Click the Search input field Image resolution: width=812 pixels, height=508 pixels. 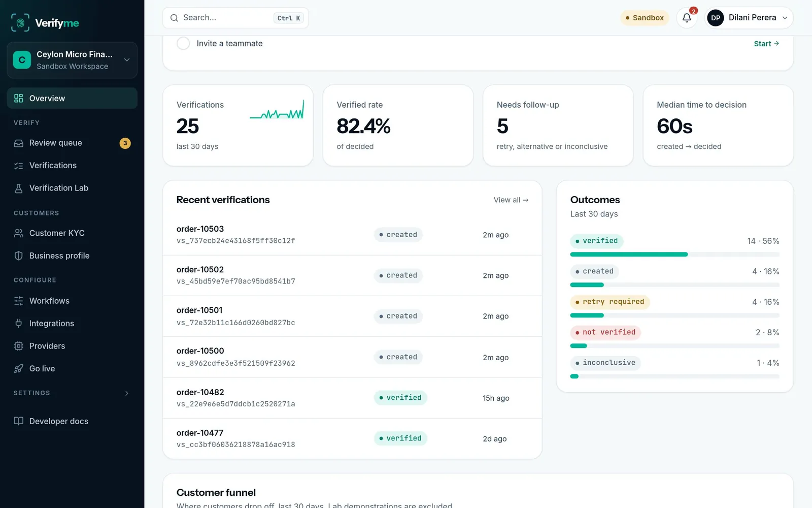235,18
